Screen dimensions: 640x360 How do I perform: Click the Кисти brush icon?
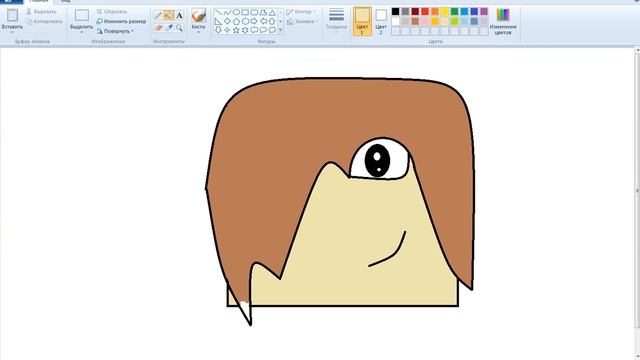198,16
